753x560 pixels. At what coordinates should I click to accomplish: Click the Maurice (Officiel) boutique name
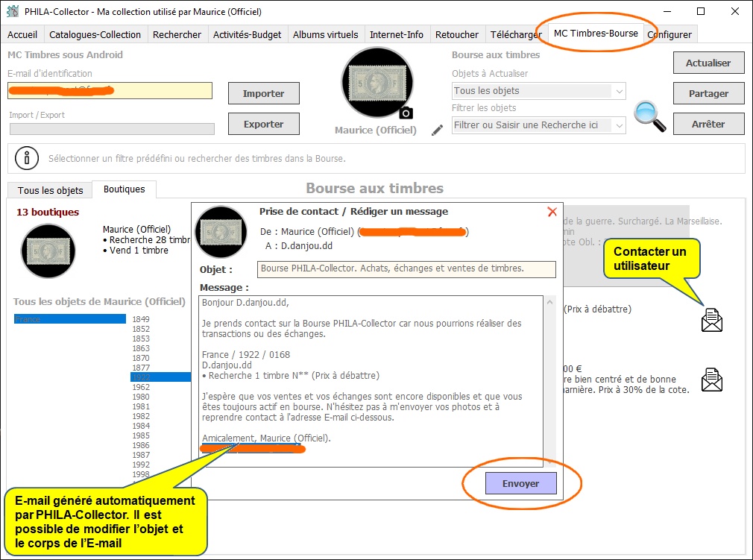137,229
